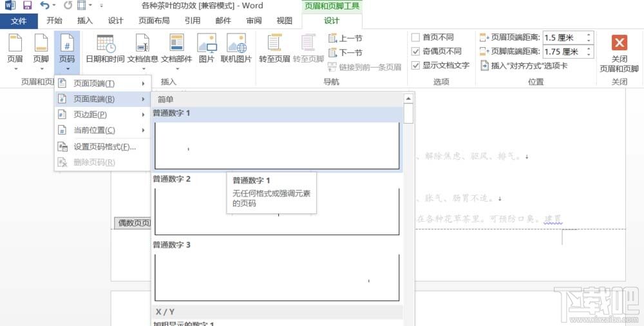This screenshot has height=326, width=644.
Task: Switch to the 插入 tab
Action: coord(84,21)
